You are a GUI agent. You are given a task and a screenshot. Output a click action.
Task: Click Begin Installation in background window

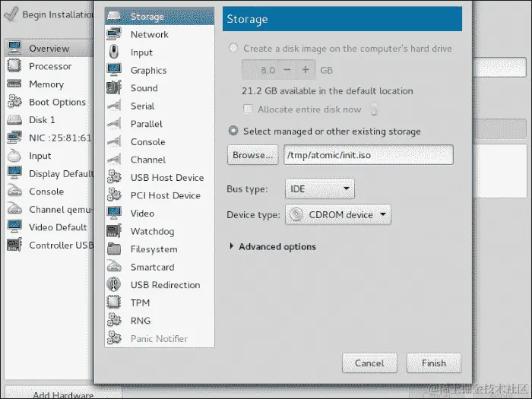[49, 14]
